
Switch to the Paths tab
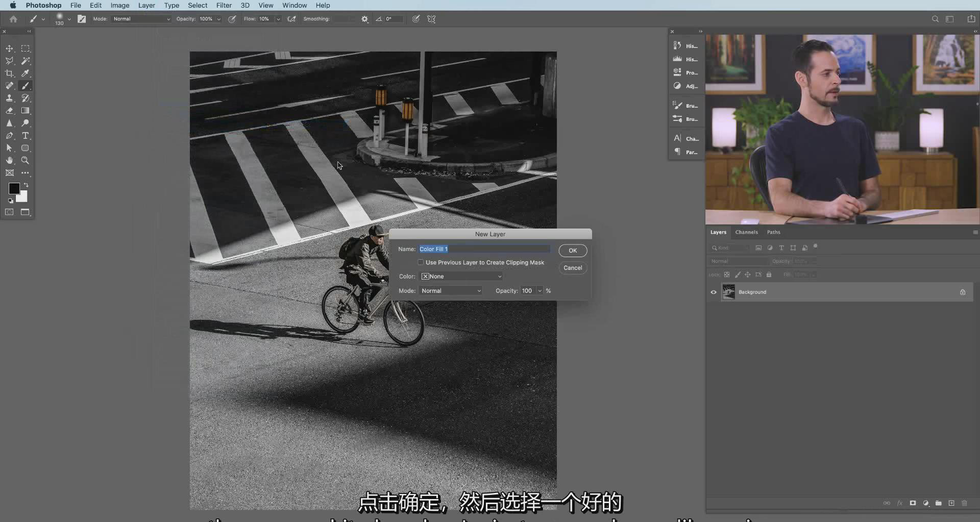[773, 232]
